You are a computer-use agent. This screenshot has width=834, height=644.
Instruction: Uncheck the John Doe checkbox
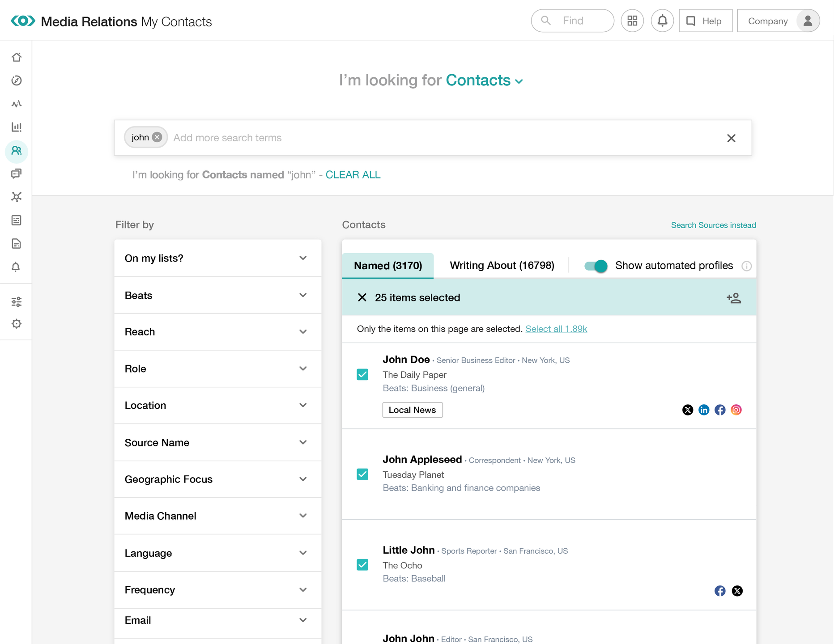click(362, 374)
